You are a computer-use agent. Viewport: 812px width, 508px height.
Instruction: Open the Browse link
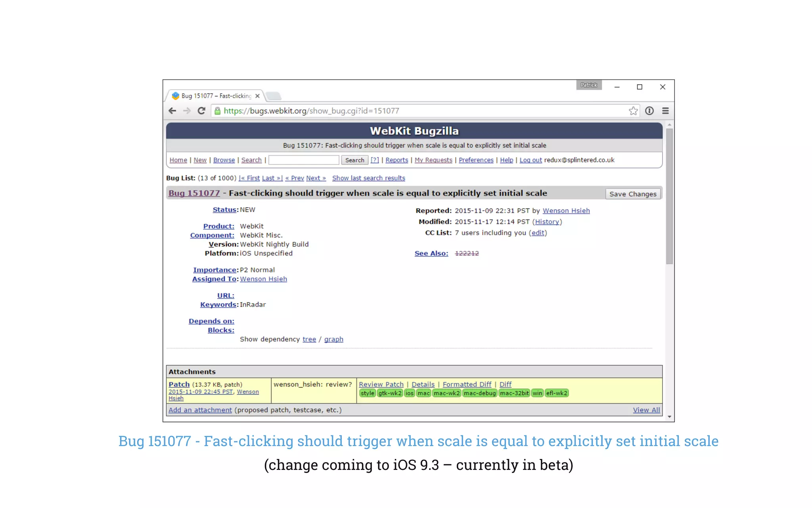tap(224, 160)
